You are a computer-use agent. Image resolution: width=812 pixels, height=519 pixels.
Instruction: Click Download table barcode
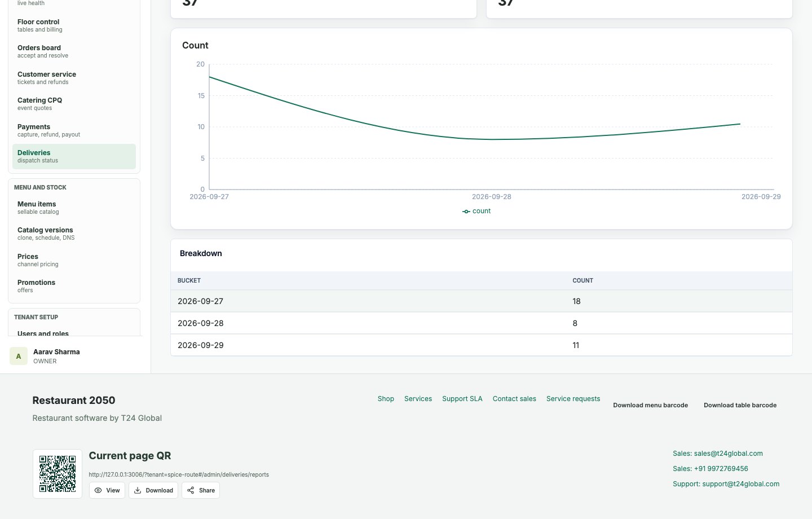pyautogui.click(x=740, y=405)
